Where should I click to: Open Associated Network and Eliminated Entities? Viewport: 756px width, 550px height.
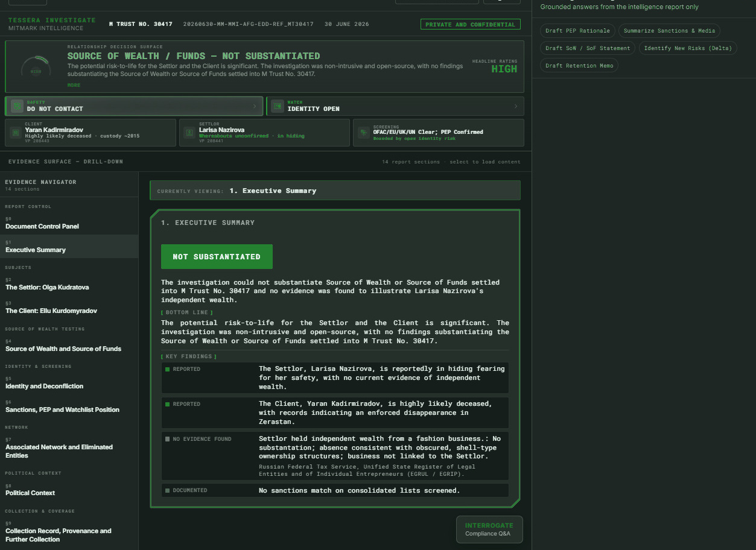[x=69, y=448]
